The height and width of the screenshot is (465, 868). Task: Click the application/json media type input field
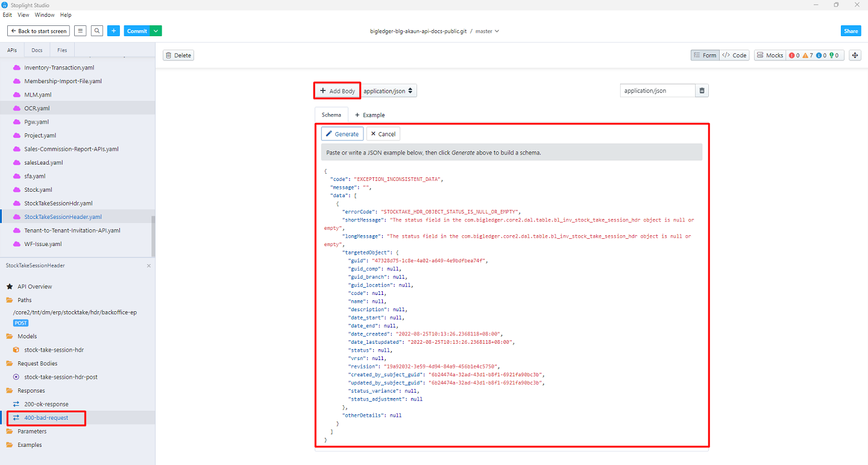[x=657, y=90]
